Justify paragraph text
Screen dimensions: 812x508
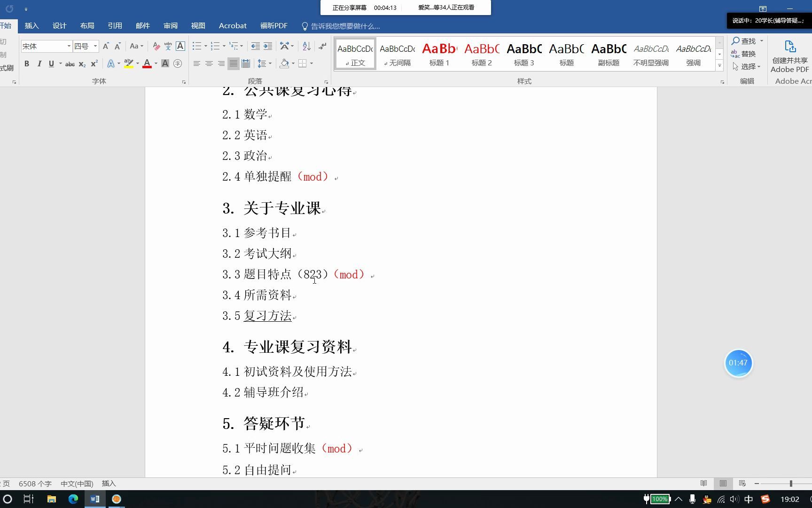point(234,63)
